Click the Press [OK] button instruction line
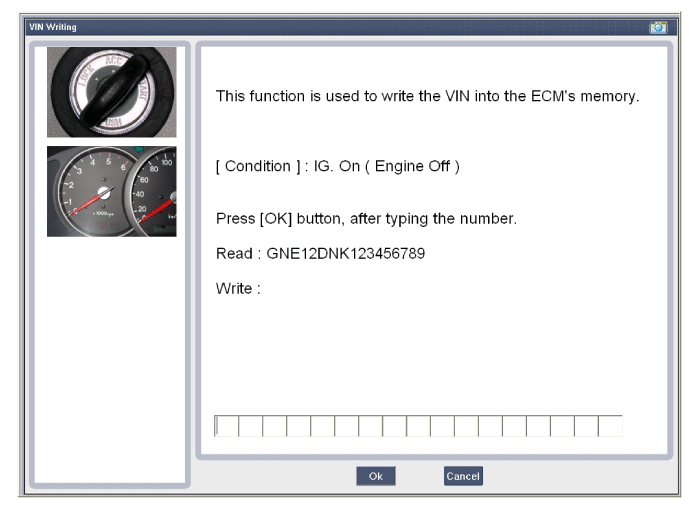Image resolution: width=700 pixels, height=509 pixels. pyautogui.click(x=366, y=219)
